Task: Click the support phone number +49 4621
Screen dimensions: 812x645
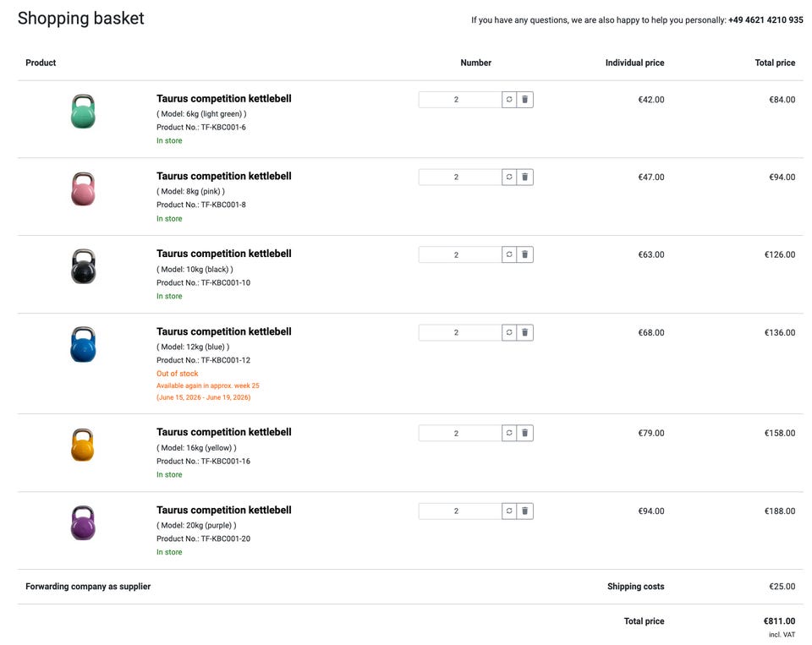Action: pyautogui.click(x=765, y=20)
